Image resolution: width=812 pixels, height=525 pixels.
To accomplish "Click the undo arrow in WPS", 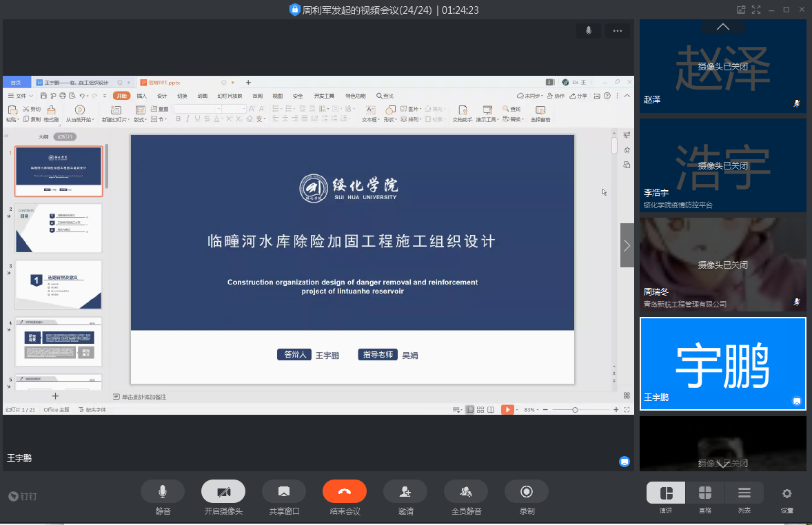I will [x=82, y=96].
